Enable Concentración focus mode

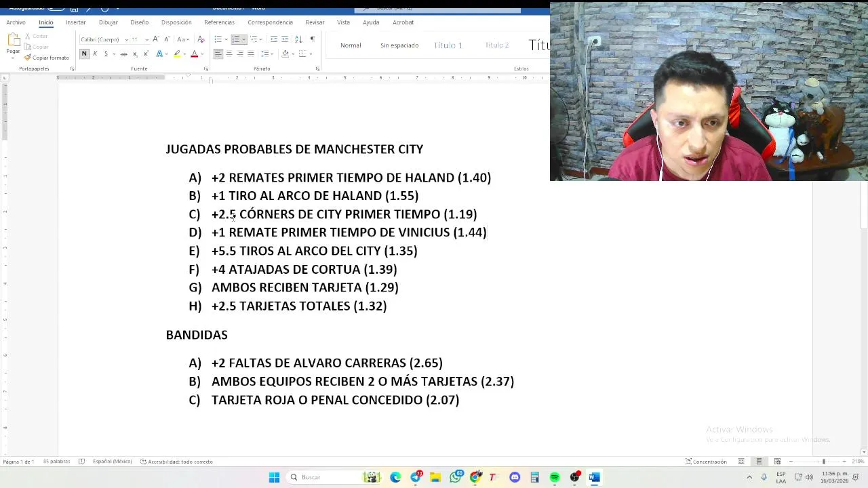706,462
